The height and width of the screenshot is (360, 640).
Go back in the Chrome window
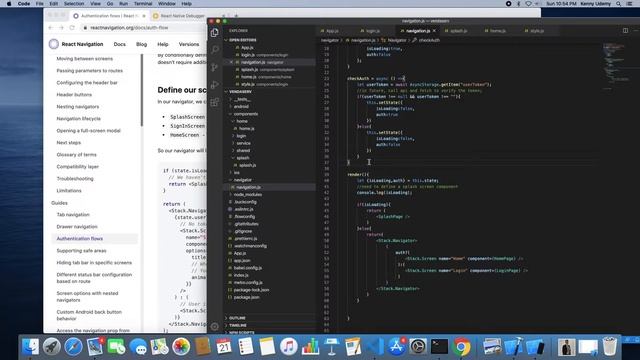(51, 28)
